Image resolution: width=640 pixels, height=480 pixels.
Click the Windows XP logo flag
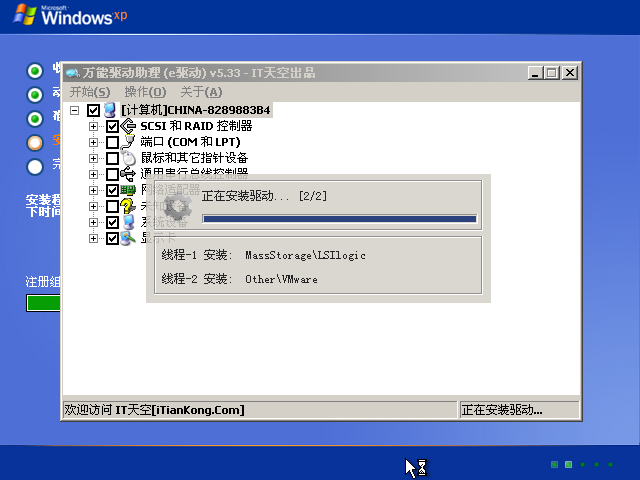coord(25,15)
